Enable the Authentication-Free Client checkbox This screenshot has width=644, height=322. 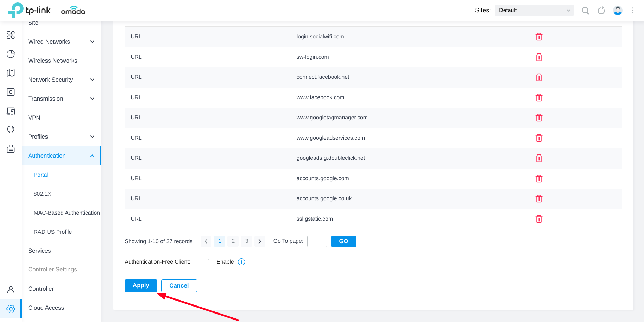211,262
